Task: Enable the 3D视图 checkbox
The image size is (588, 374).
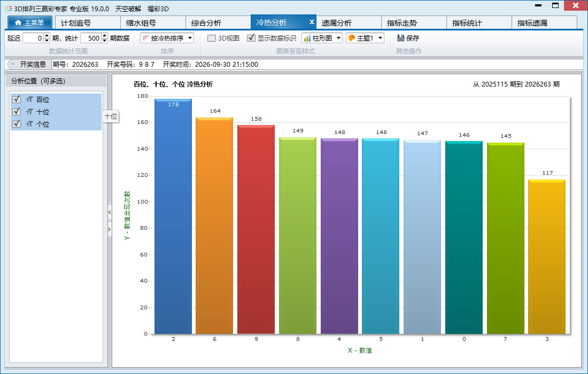Action: 212,38
